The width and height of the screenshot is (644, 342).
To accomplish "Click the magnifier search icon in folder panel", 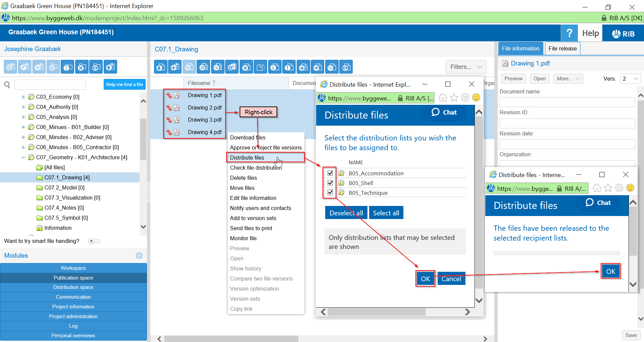I will tap(7, 85).
